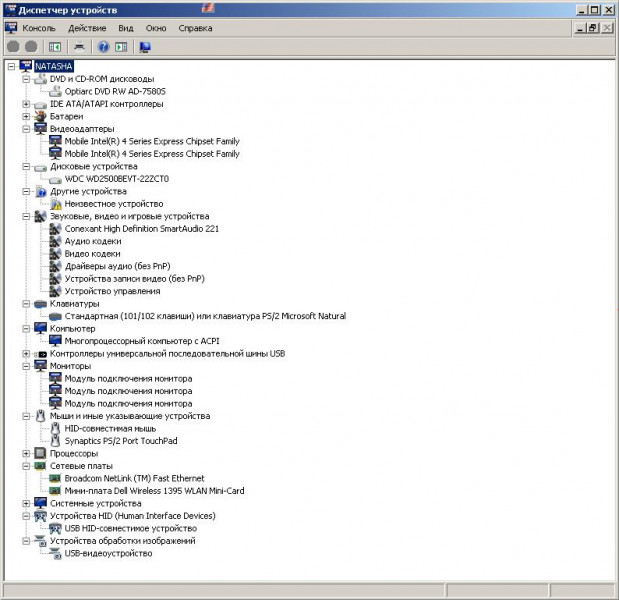This screenshot has width=619, height=600.
Task: Collapse the Мониторы category
Action: click(x=26, y=366)
